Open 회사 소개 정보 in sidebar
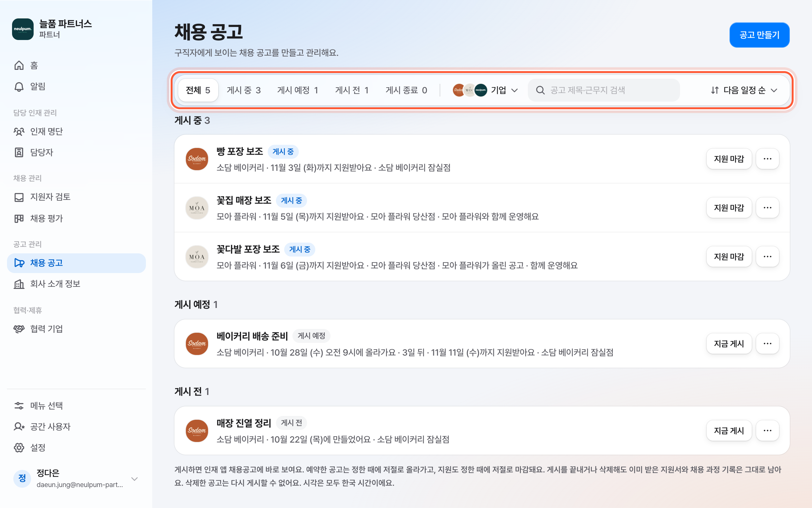 (x=76, y=284)
